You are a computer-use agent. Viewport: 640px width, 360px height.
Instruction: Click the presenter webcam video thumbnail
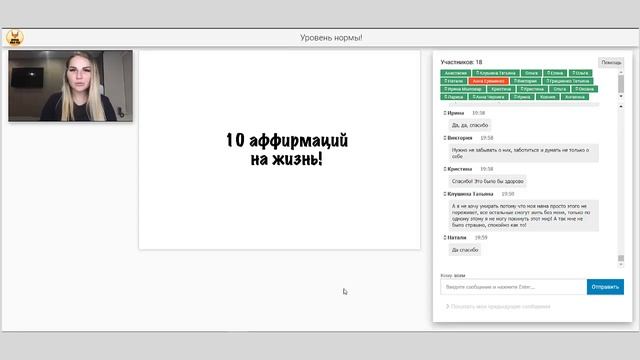70,86
